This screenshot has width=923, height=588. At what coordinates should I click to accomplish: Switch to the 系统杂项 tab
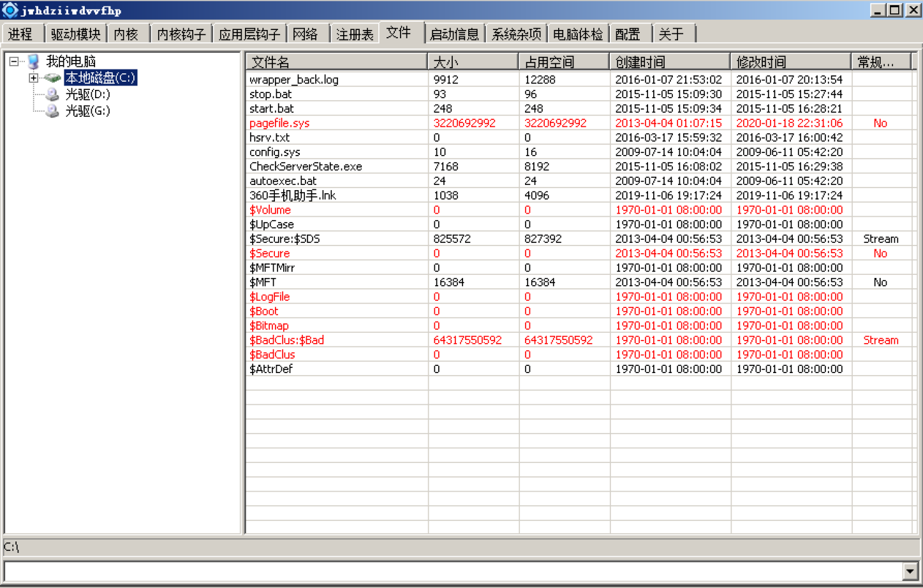(516, 34)
